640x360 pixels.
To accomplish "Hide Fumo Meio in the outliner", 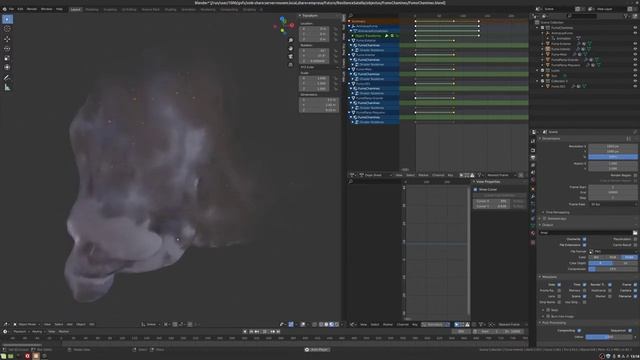I will point(635,54).
